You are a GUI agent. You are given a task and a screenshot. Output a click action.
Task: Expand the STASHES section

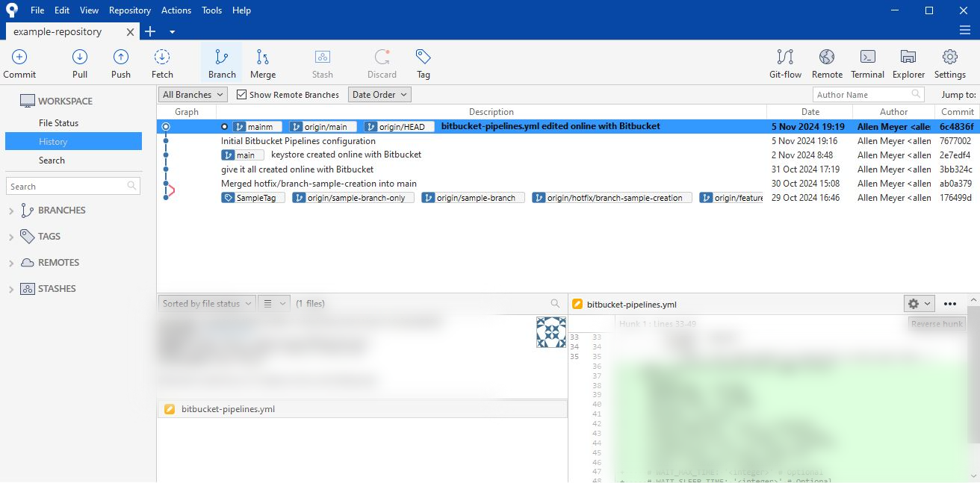click(x=11, y=290)
